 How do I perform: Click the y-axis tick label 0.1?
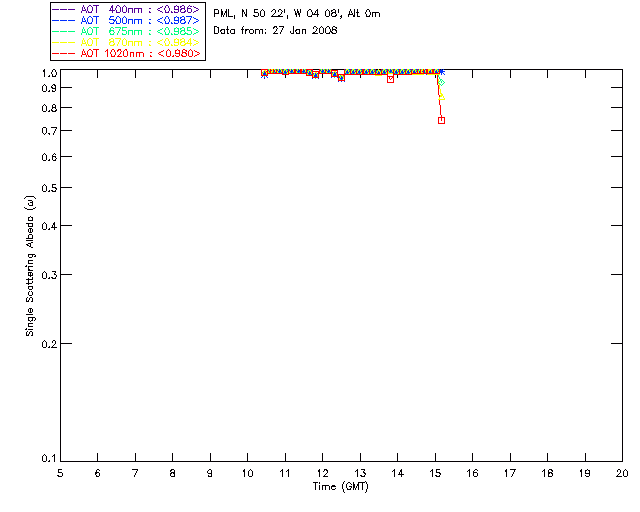click(x=49, y=459)
